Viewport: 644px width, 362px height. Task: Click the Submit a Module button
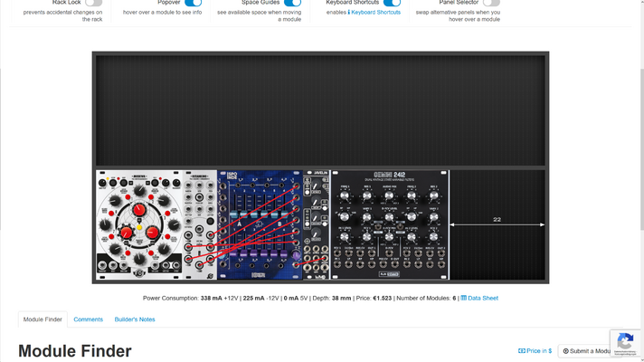[586, 351]
